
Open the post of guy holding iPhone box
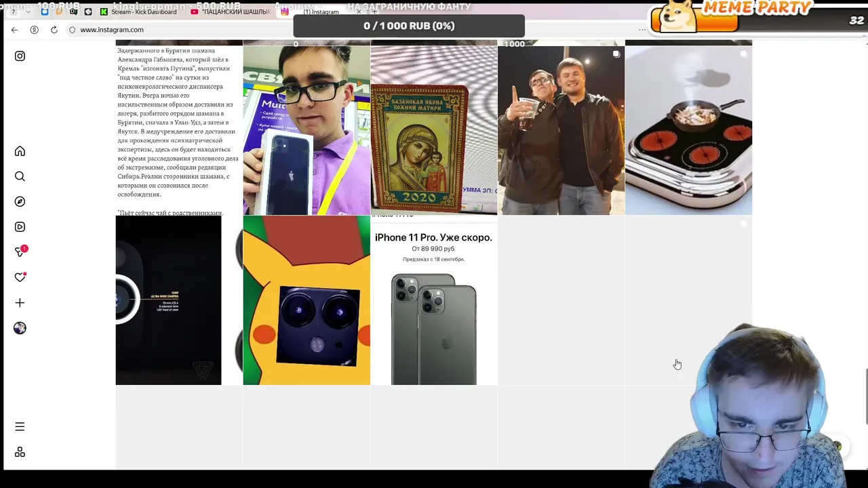pos(307,130)
